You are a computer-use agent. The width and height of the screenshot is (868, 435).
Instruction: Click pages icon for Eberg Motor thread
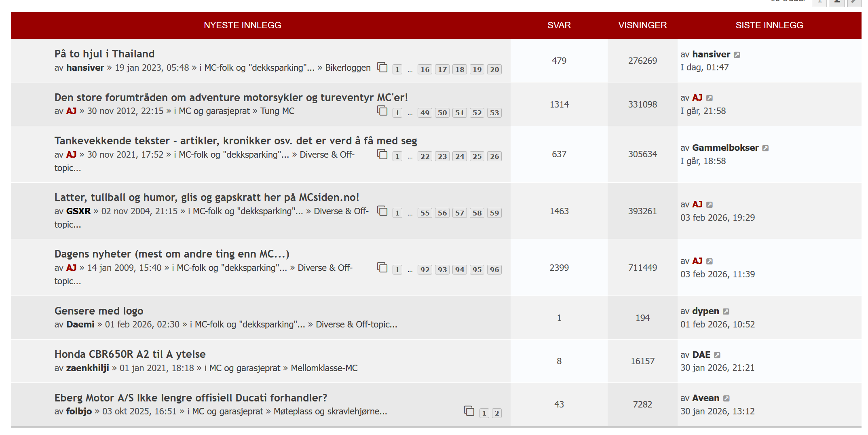click(x=469, y=411)
